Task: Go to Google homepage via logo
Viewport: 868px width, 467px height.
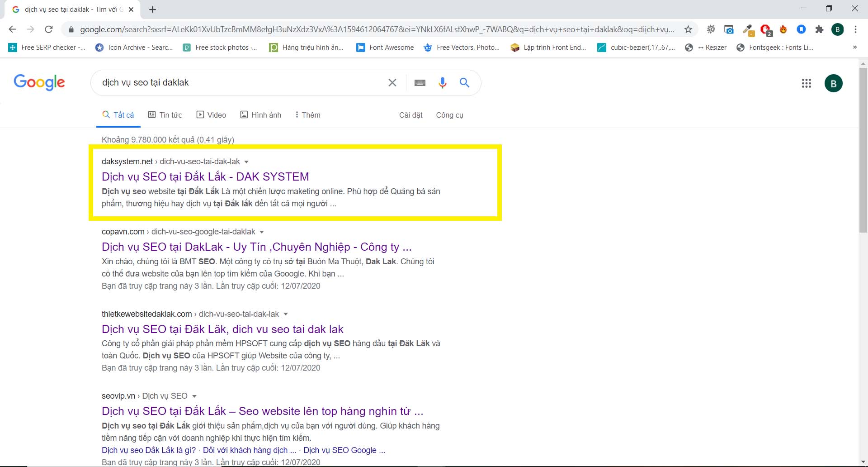Action: tap(39, 82)
